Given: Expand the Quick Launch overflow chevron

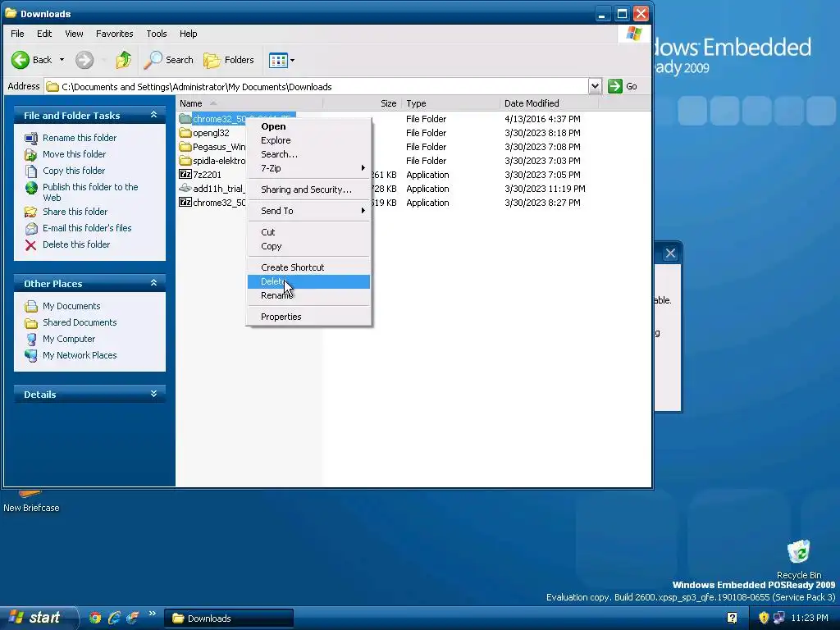Looking at the screenshot, I should (152, 614).
